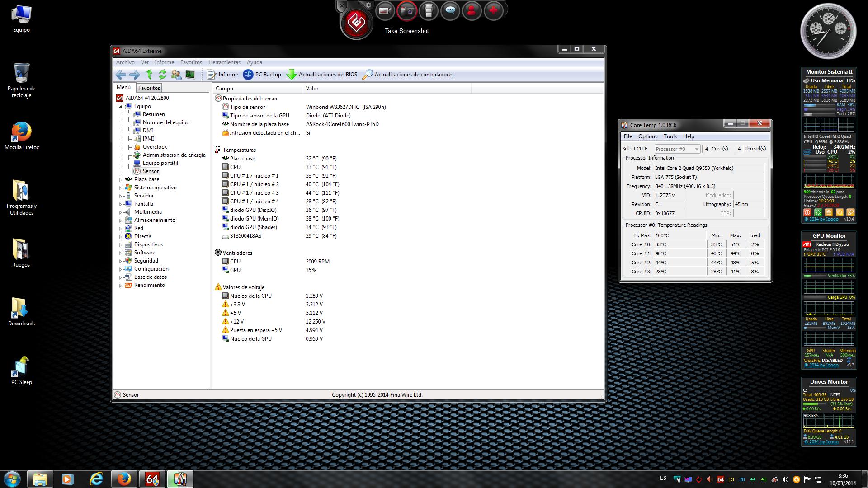
Task: Expand the Placa base tree node
Action: 121,180
